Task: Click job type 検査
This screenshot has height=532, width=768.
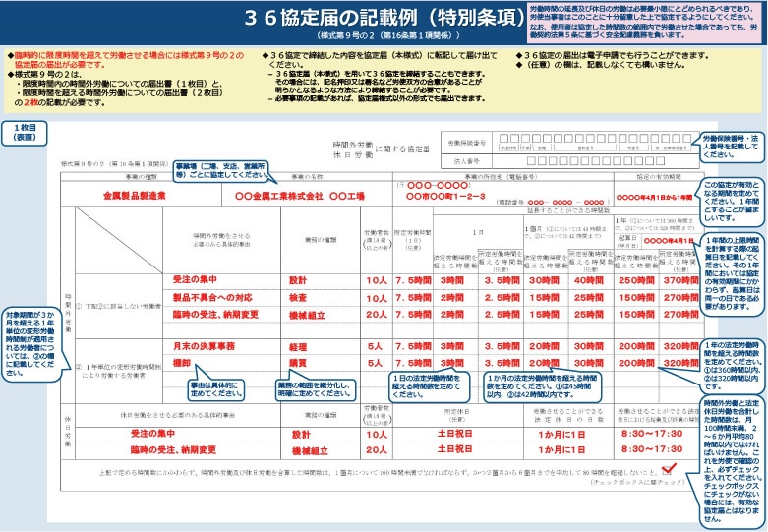Action: tap(297, 298)
